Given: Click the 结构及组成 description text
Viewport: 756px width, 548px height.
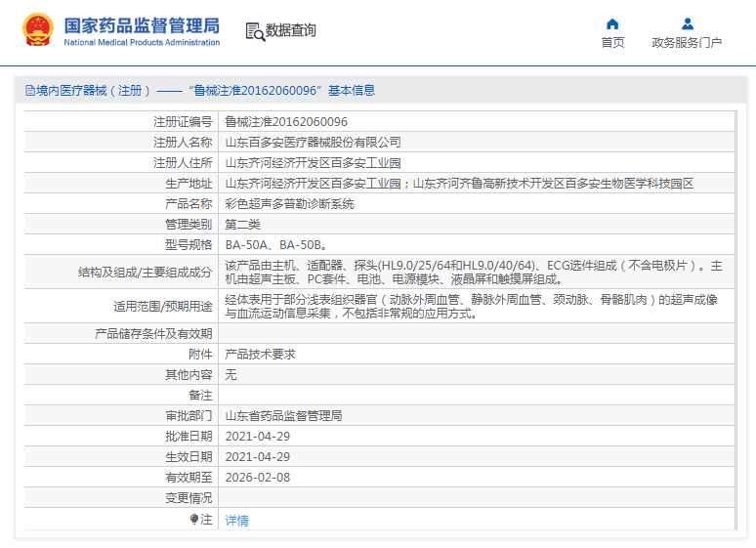Looking at the screenshot, I should pyautogui.click(x=474, y=273).
